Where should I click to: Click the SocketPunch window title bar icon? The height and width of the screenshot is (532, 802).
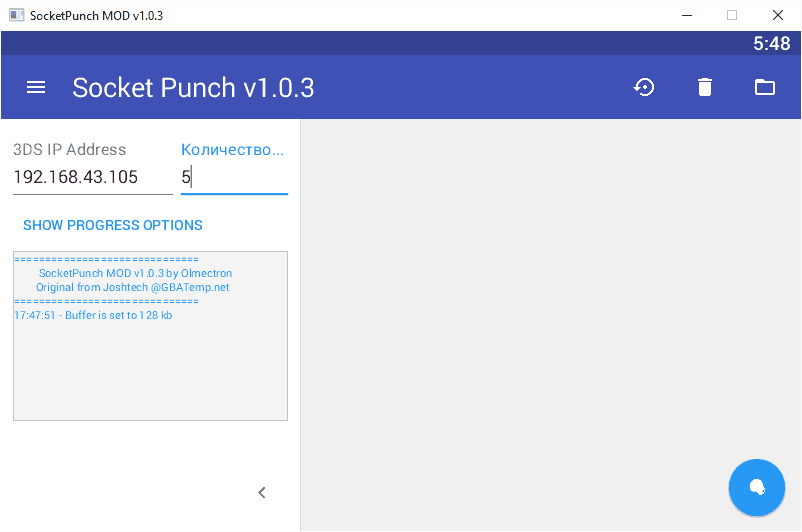pos(16,15)
